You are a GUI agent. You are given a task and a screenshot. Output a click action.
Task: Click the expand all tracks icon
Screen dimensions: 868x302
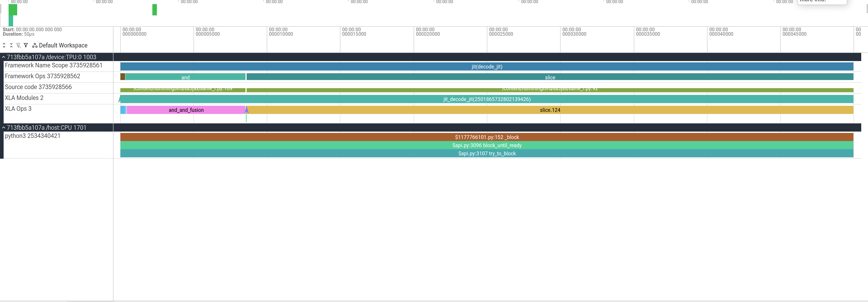click(4, 45)
